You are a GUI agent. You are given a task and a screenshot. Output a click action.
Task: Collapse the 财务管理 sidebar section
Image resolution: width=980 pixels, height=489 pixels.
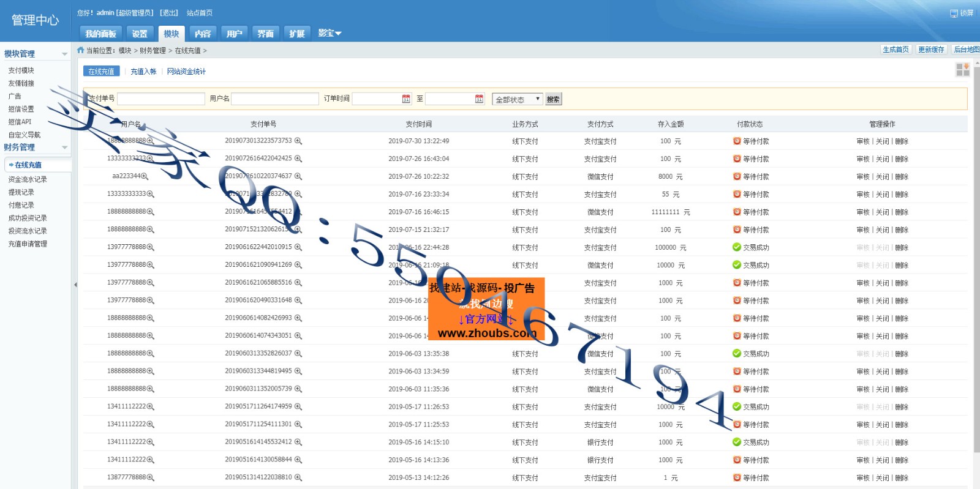pyautogui.click(x=64, y=147)
